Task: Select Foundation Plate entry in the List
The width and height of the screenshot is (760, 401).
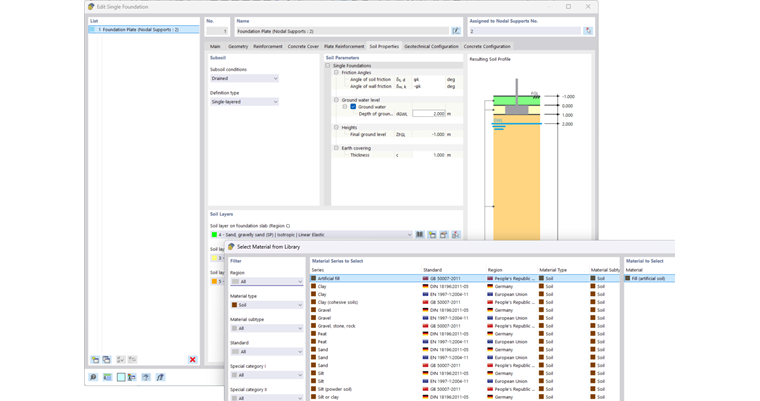Action: [x=143, y=30]
